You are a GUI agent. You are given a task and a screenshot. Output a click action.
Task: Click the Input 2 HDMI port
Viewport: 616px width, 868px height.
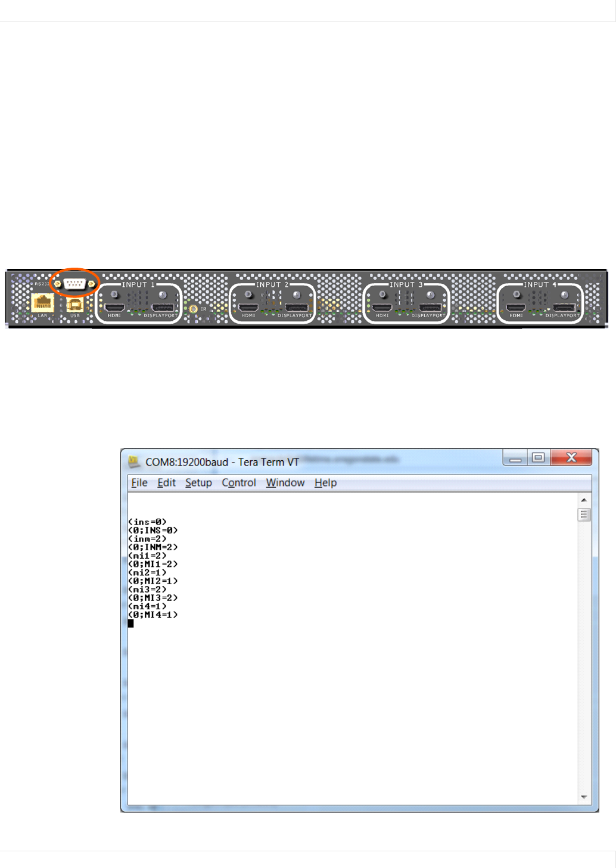click(248, 308)
